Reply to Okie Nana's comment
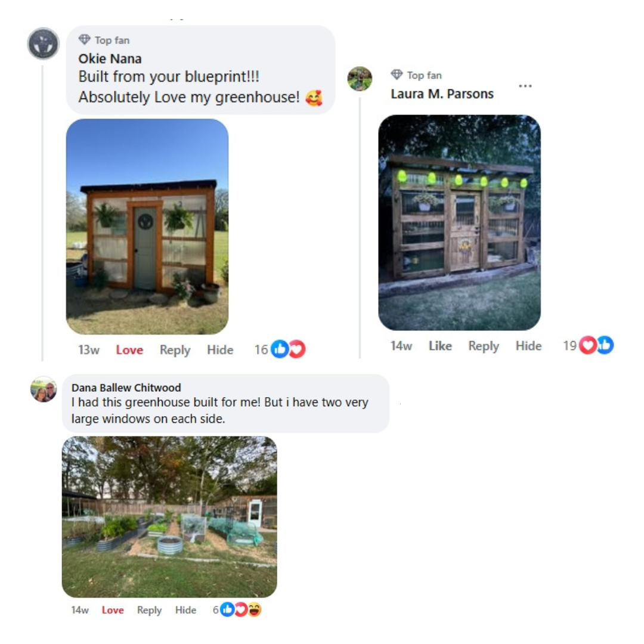Image resolution: width=644 pixels, height=644 pixels. point(175,351)
